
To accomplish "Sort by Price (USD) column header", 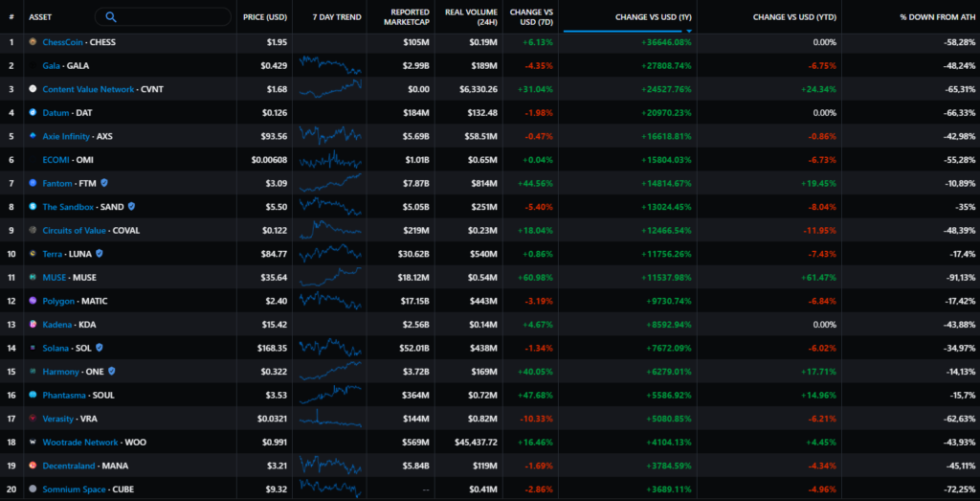I will pyautogui.click(x=265, y=17).
